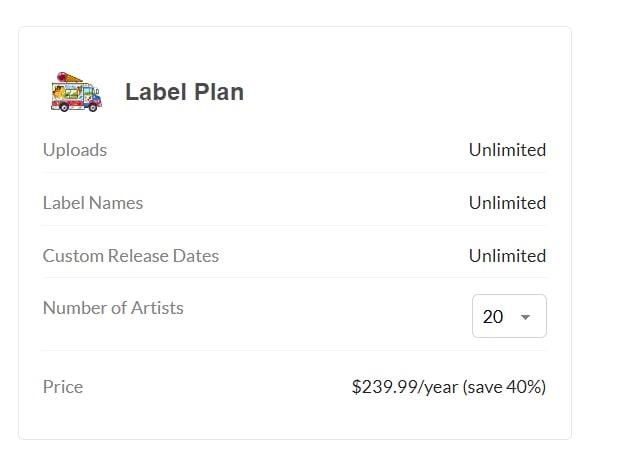Select the value 20 in artists selector
Screen dimensions: 623x469
tap(493, 317)
